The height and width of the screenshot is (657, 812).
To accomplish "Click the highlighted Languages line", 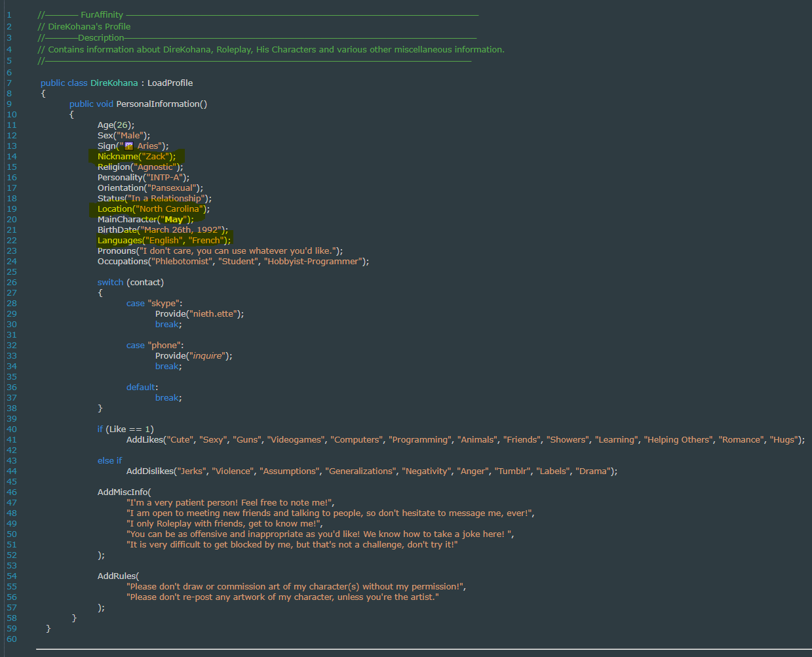I will click(164, 241).
